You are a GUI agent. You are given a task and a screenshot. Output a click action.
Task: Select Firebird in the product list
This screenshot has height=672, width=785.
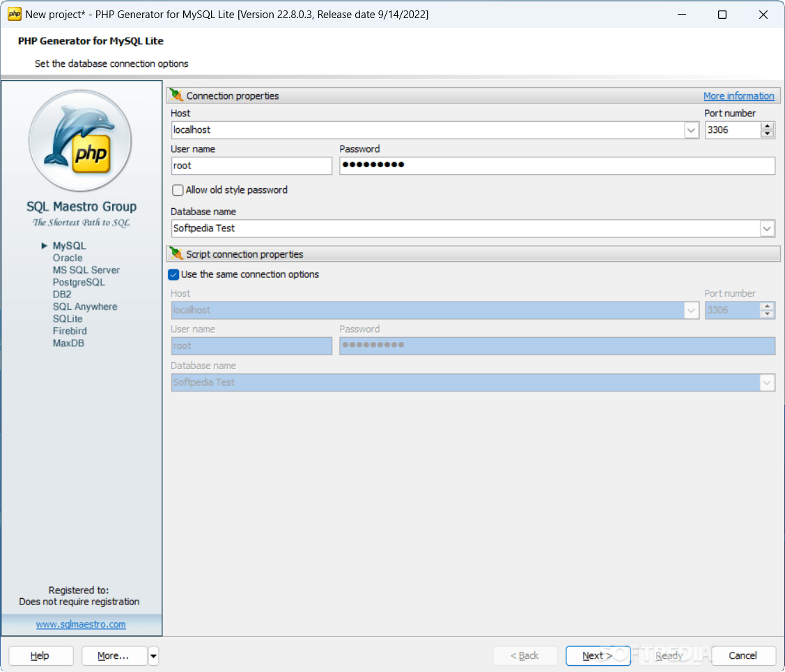click(x=70, y=331)
